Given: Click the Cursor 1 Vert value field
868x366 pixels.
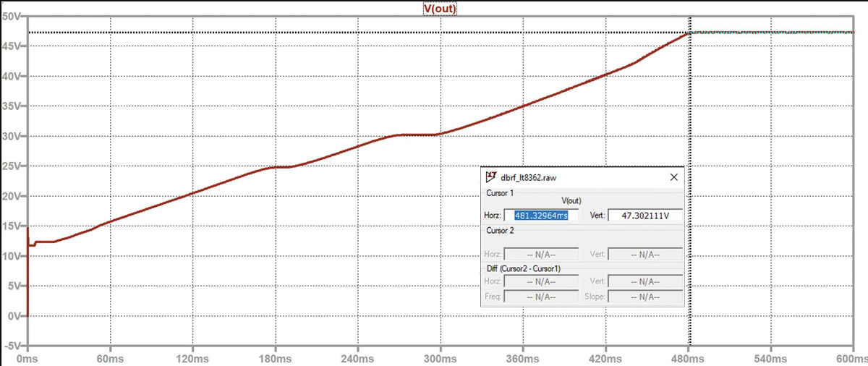Looking at the screenshot, I should tap(645, 216).
